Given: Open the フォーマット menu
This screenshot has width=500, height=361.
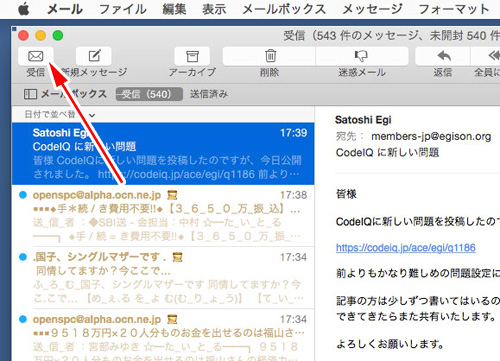Looking at the screenshot, I should pos(453,9).
